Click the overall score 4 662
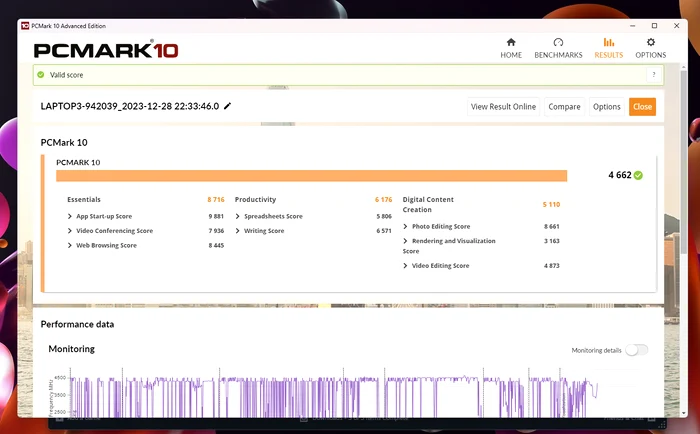The height and width of the screenshot is (434, 700). point(620,175)
